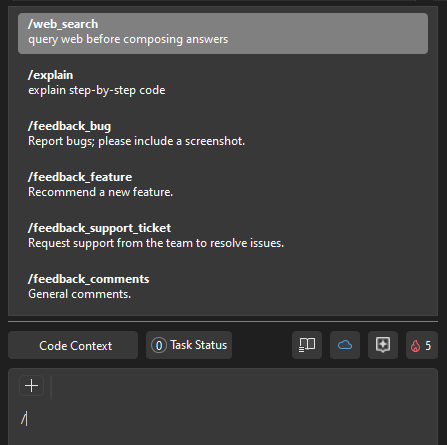
Task: Click the plus attachment button above input
Action: (x=32, y=386)
